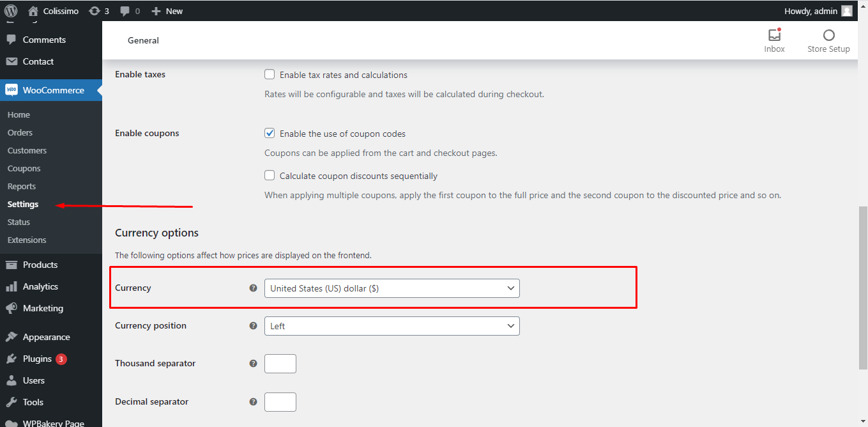This screenshot has height=427, width=868.
Task: Go to Plugins in the sidebar
Action: pyautogui.click(x=37, y=359)
